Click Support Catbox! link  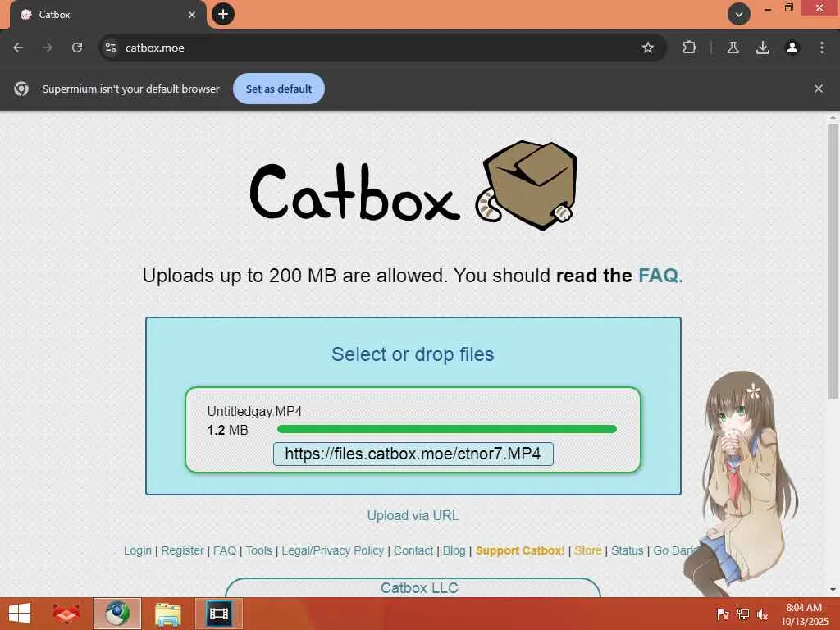click(x=519, y=550)
